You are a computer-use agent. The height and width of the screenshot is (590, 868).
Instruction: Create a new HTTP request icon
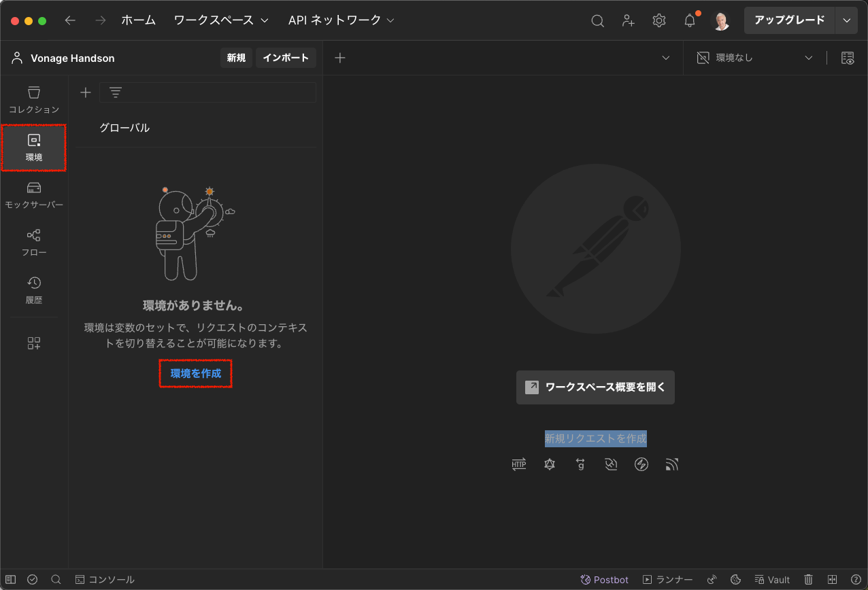pyautogui.click(x=519, y=464)
